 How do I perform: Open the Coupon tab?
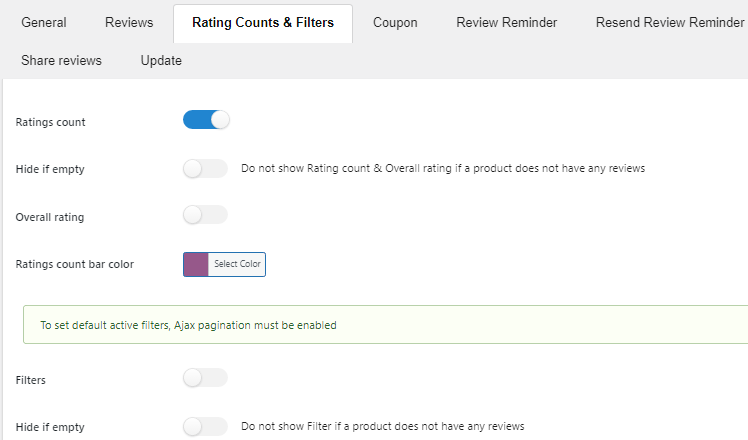coord(395,22)
